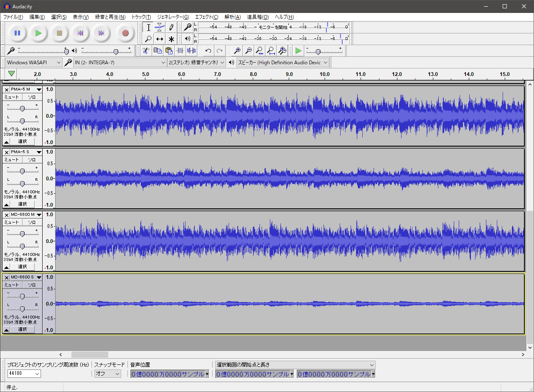Viewport: 534px width, 392px height.
Task: Click the PMA-5 M gain slider
Action: pos(22,108)
